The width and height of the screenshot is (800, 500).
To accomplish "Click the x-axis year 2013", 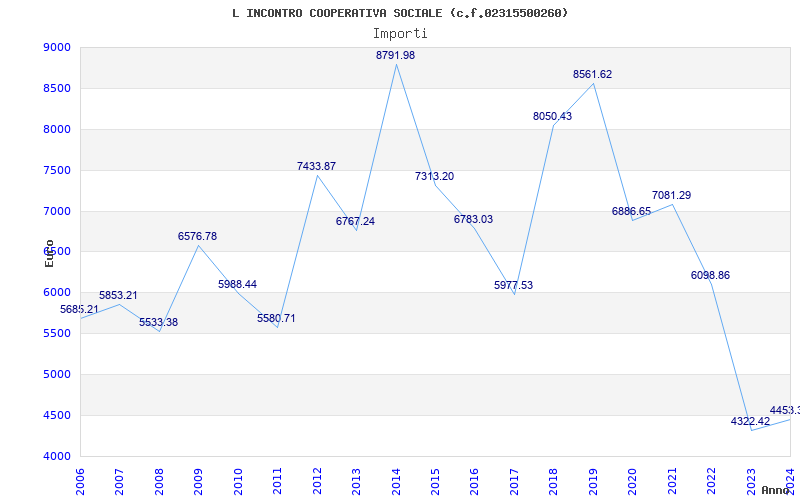I will click(356, 481).
